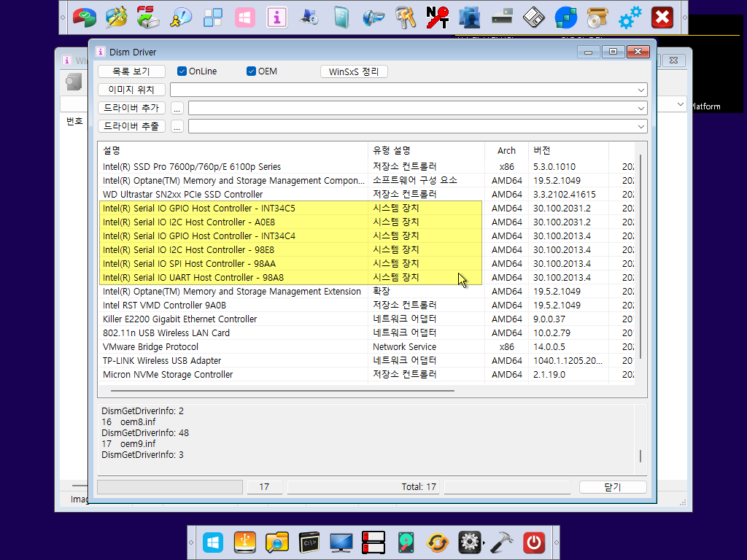Click the pink Windows logo icon

tap(245, 17)
